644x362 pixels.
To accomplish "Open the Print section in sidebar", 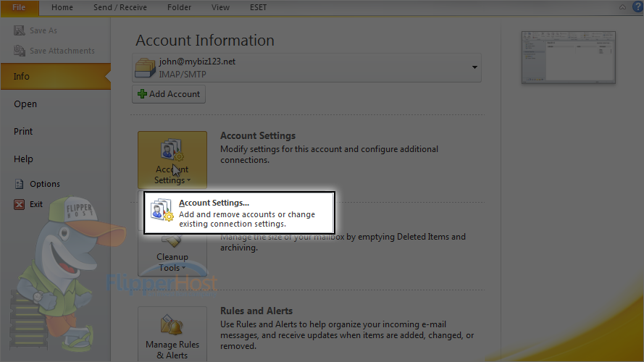I will (x=23, y=131).
